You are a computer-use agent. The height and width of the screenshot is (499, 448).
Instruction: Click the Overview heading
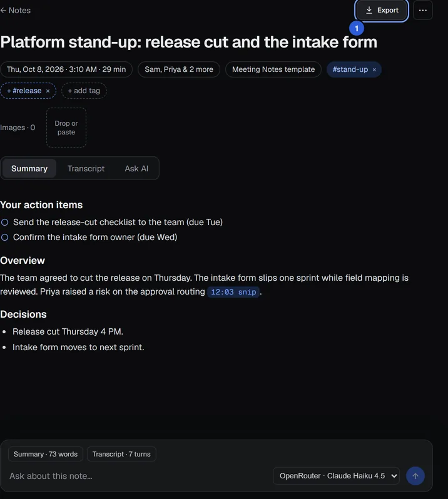(23, 261)
